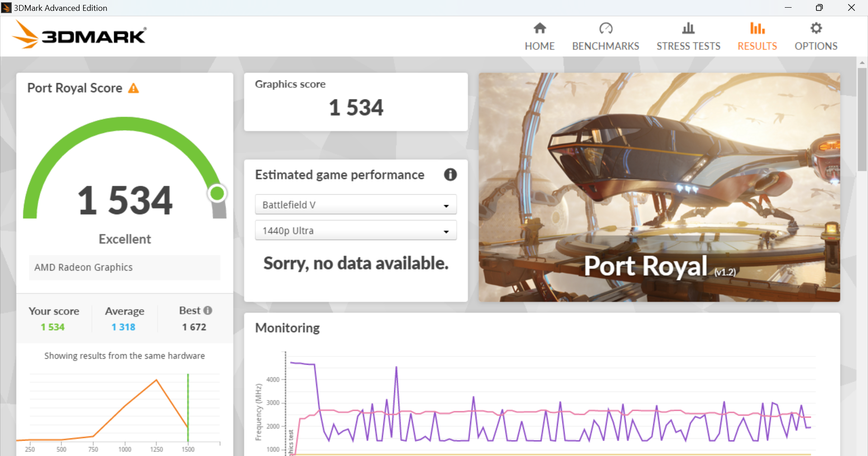Click the green marker line in score distribution chart
Viewport: 868px width, 456px height.
pyautogui.click(x=188, y=408)
